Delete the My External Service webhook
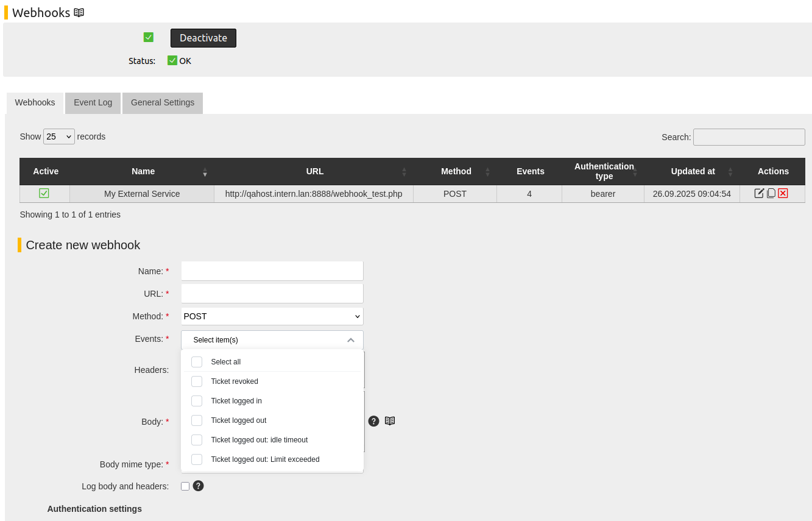This screenshot has height=521, width=812. [783, 193]
